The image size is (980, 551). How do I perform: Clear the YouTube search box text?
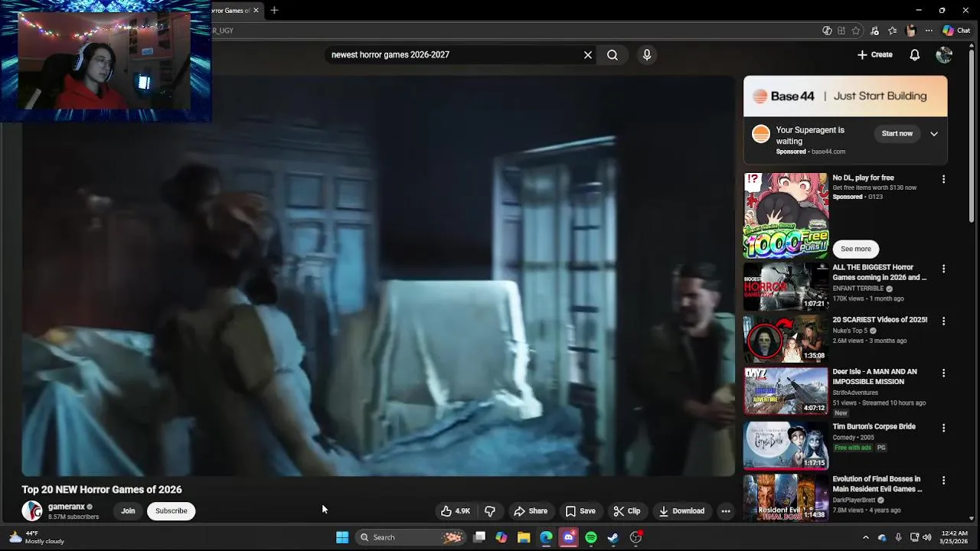pyautogui.click(x=588, y=55)
